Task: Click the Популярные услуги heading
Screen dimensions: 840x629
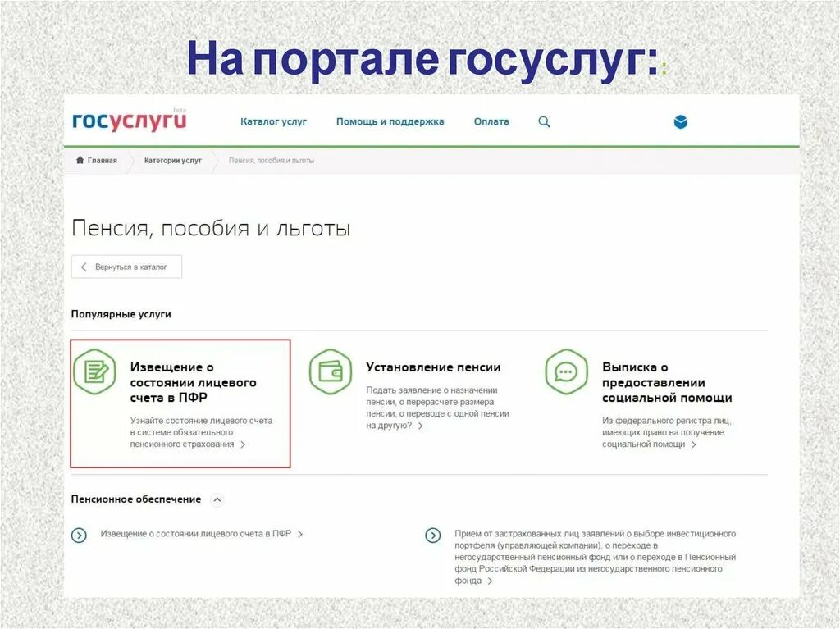Action: point(121,314)
